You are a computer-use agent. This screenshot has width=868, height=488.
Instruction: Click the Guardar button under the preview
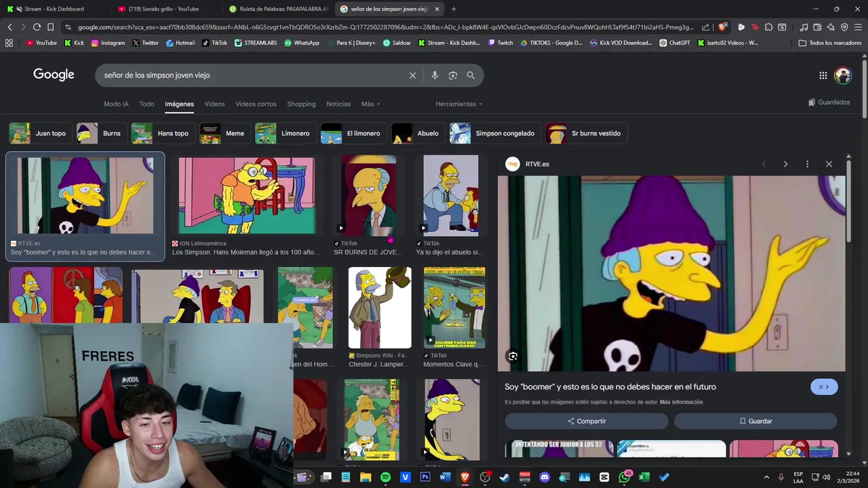tap(755, 421)
